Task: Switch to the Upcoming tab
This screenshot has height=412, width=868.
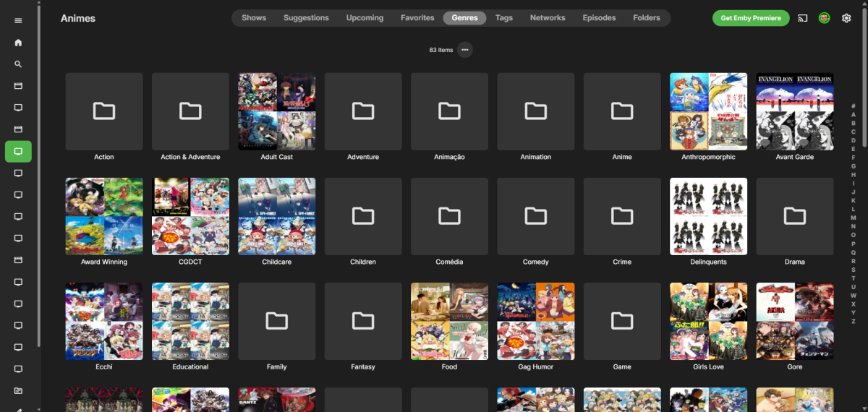Action: 365,18
